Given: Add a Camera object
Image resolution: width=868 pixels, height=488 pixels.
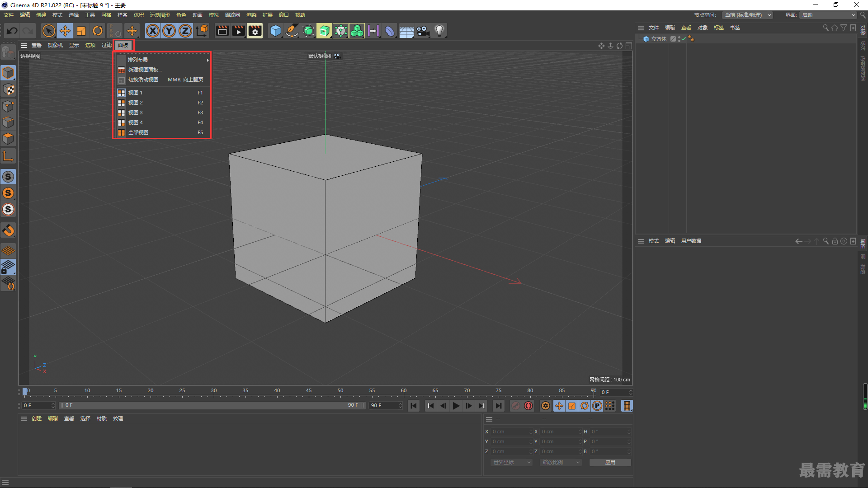Looking at the screenshot, I should 423,31.
